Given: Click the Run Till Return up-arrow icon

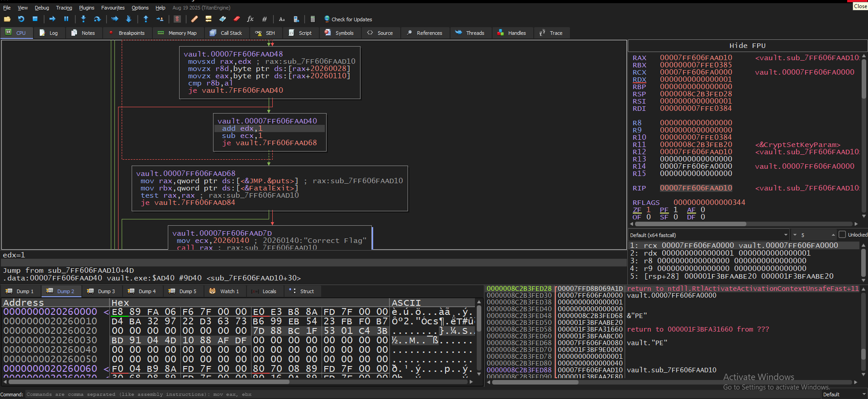Looking at the screenshot, I should pos(146,19).
